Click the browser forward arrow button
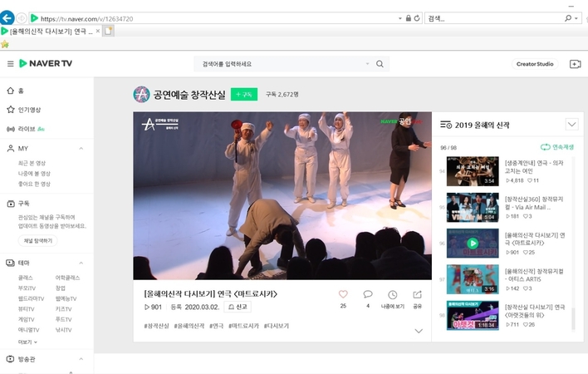This screenshot has height=374, width=588. (x=22, y=18)
